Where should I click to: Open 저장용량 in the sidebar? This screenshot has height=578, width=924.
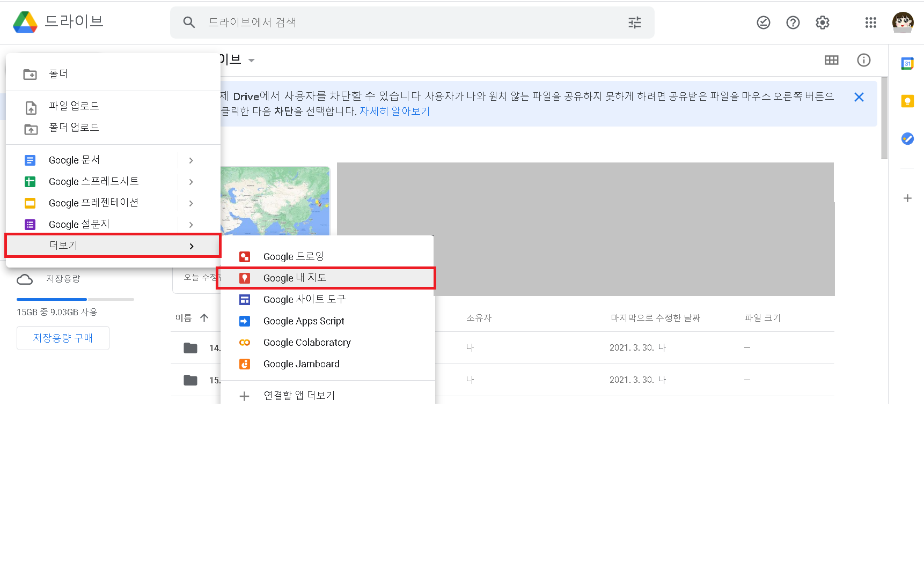[x=63, y=279]
